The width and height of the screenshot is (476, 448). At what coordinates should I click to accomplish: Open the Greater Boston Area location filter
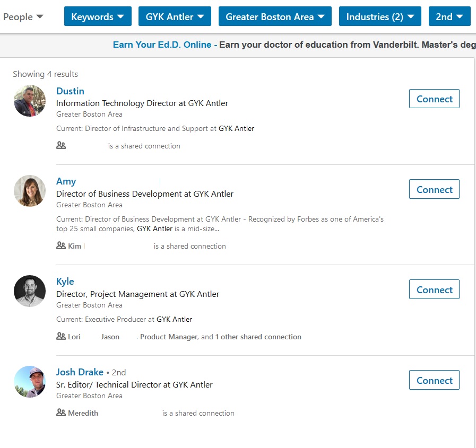(x=275, y=17)
